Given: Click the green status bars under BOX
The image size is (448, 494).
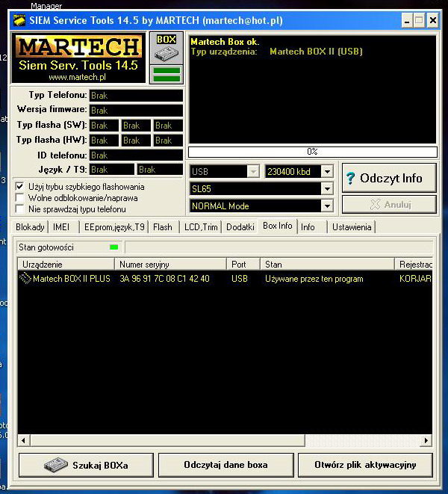Looking at the screenshot, I should tap(167, 75).
